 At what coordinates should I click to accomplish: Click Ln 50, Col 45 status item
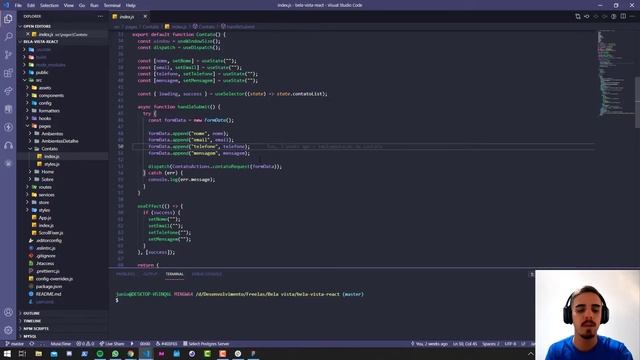(465, 344)
